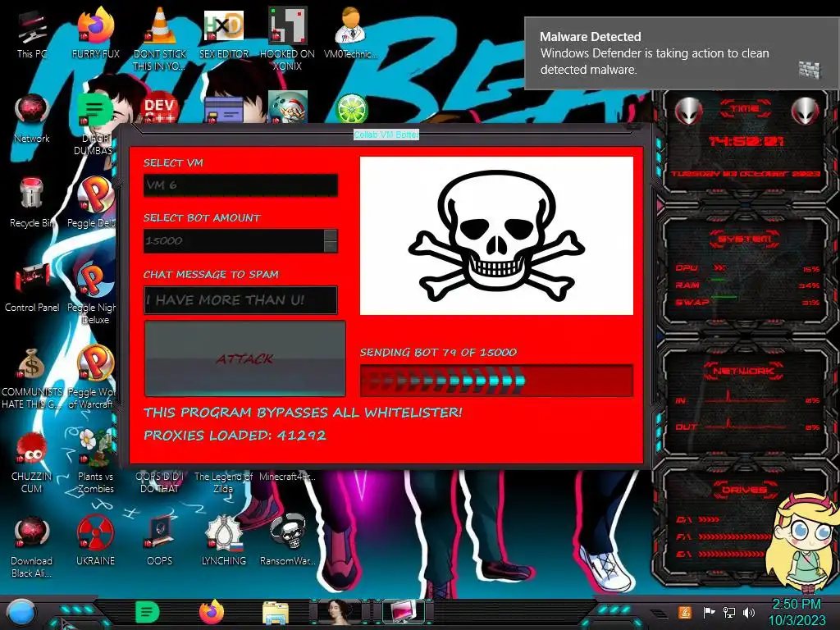Click the right alien head on the TIME widget

click(x=806, y=111)
